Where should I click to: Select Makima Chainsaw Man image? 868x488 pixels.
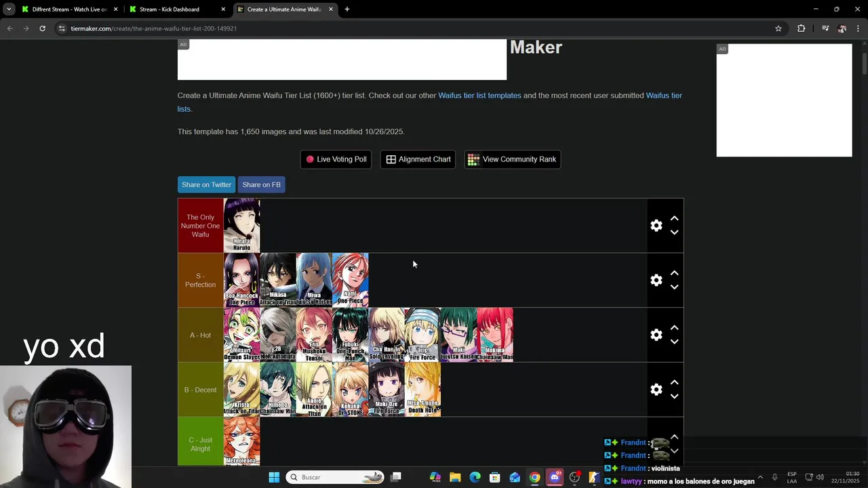(495, 335)
